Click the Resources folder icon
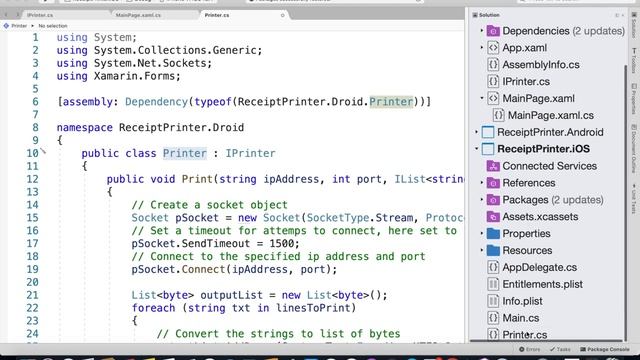Screen dimensions: 640x360 coord(493,250)
